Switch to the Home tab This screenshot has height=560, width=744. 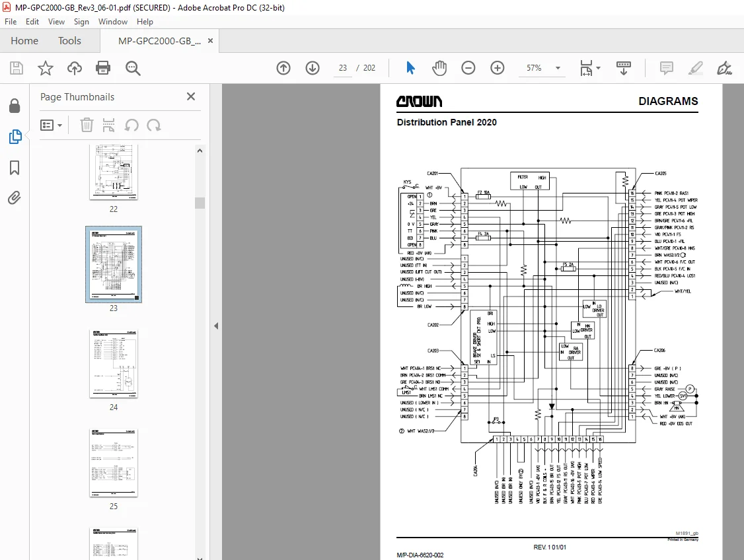pos(24,41)
